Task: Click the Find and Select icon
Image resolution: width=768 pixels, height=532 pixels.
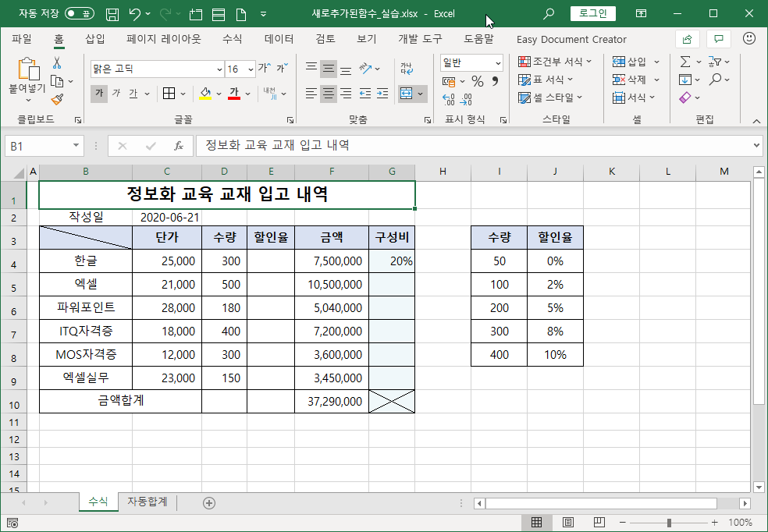Action: (715, 80)
